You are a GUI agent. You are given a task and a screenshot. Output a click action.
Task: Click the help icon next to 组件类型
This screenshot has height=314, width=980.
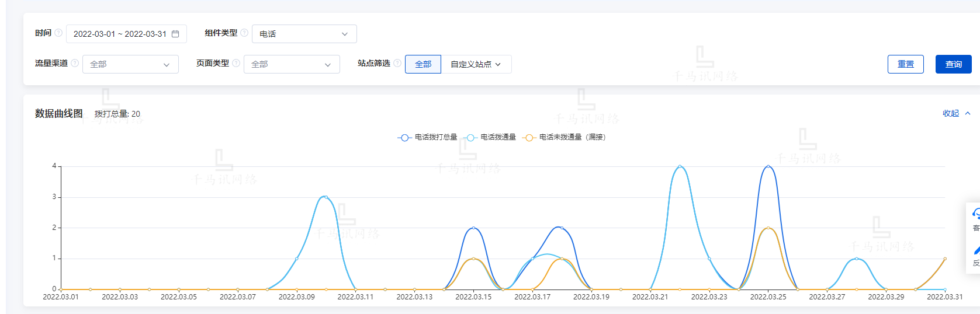click(x=244, y=33)
